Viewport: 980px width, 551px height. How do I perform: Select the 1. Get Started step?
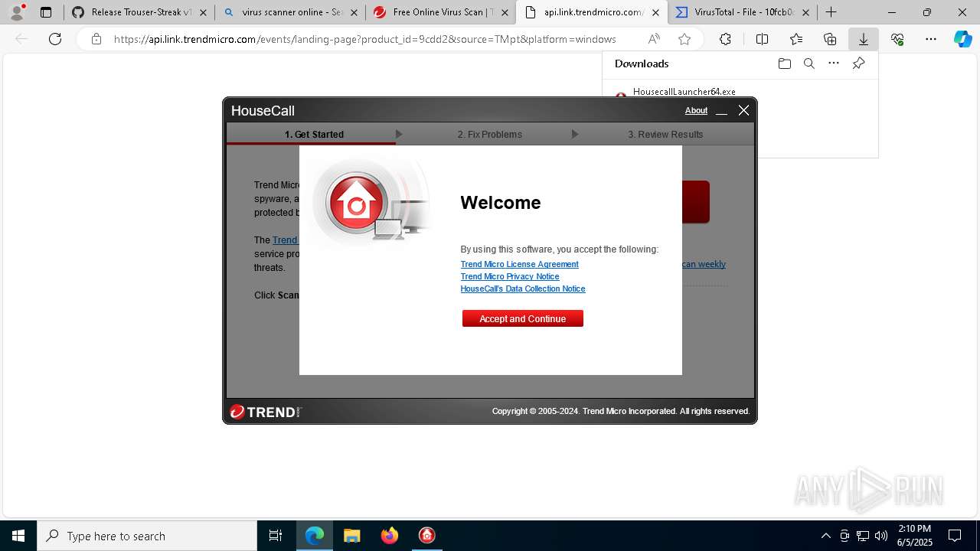coord(314,134)
